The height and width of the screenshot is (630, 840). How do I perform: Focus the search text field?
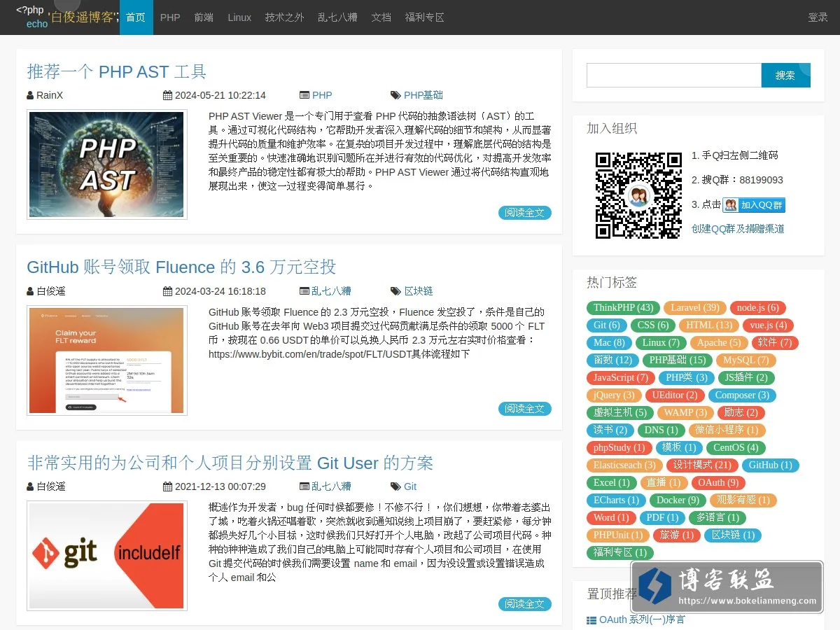click(674, 75)
